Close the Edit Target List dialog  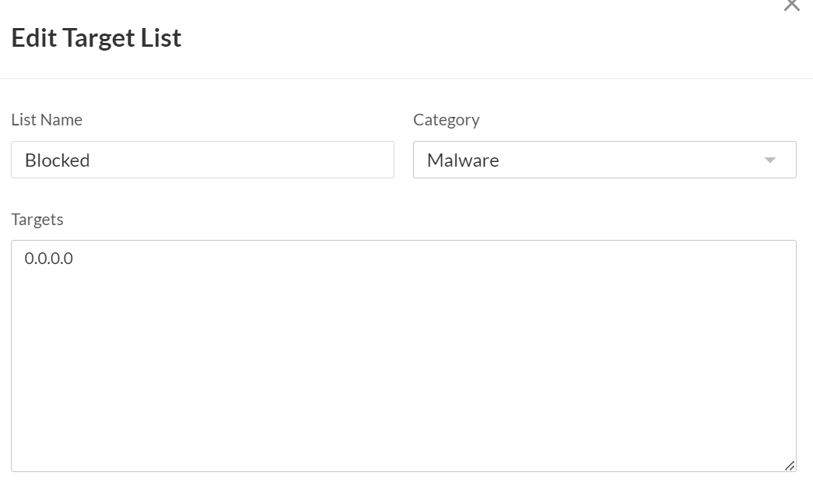791,5
